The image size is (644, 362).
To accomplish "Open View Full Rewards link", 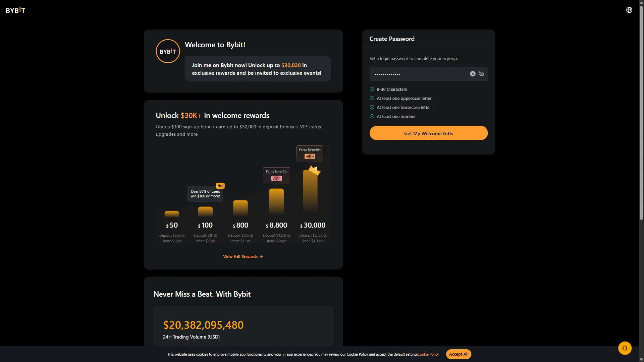I will [243, 256].
